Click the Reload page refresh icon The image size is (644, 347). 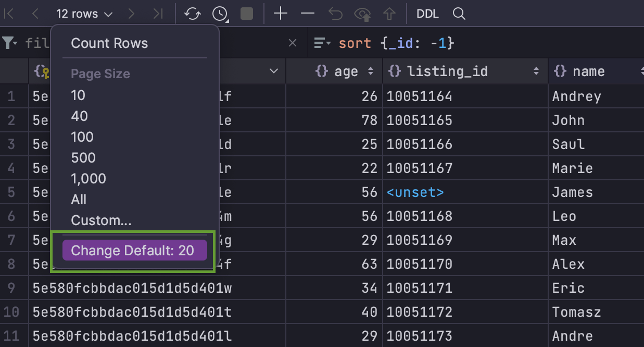point(193,14)
